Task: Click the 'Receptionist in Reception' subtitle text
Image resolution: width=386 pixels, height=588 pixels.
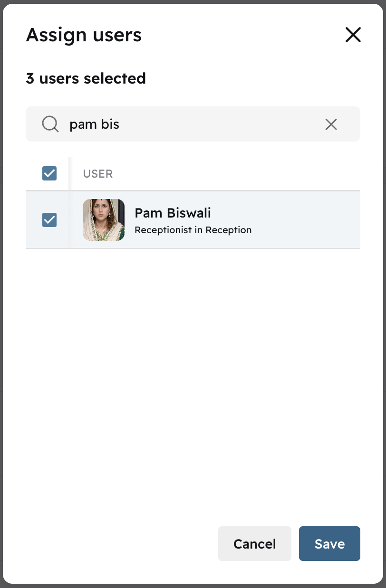Action: pos(193,230)
